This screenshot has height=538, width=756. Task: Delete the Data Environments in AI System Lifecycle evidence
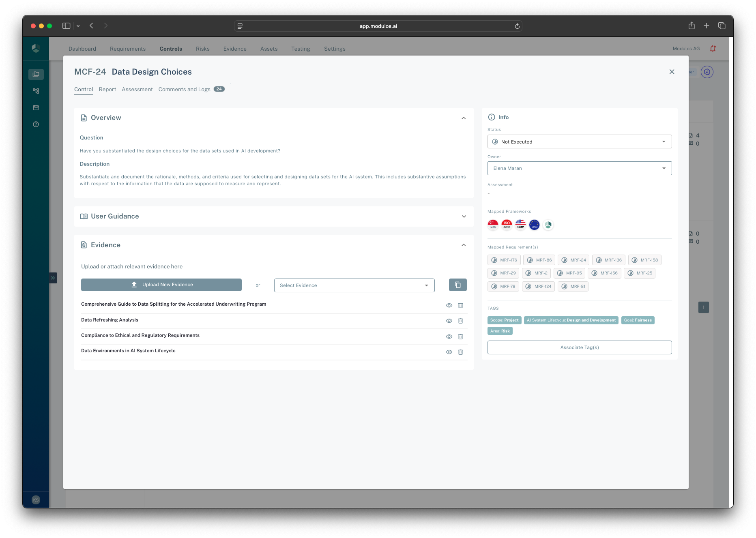(x=460, y=352)
